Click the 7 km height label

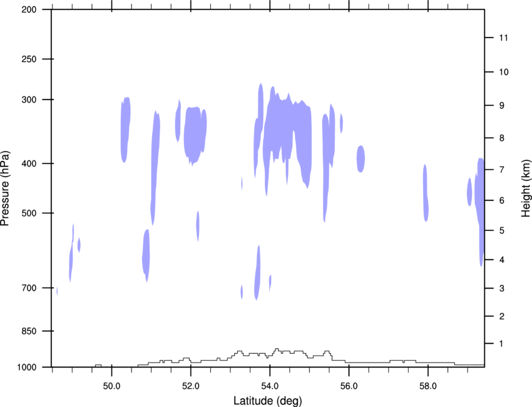pos(502,170)
